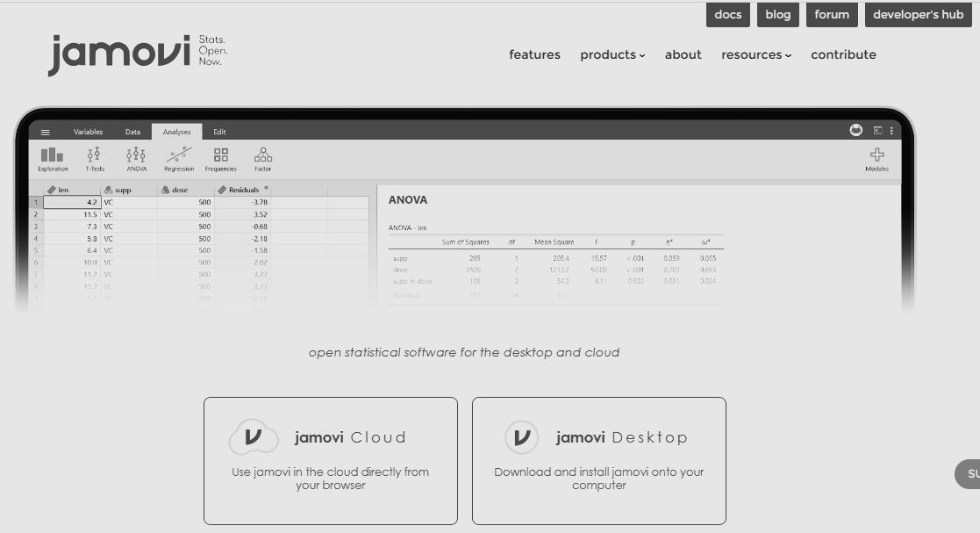Click the F value 15.57
The width and height of the screenshot is (980, 533).
598,258
